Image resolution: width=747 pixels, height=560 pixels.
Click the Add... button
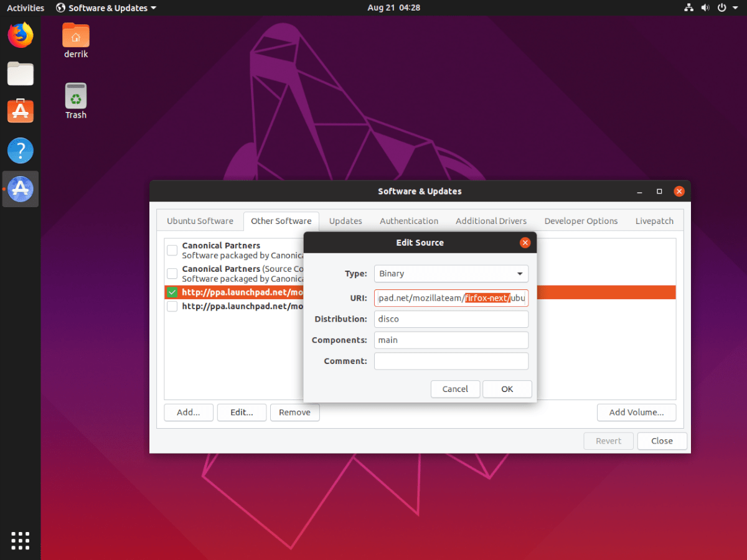click(189, 413)
